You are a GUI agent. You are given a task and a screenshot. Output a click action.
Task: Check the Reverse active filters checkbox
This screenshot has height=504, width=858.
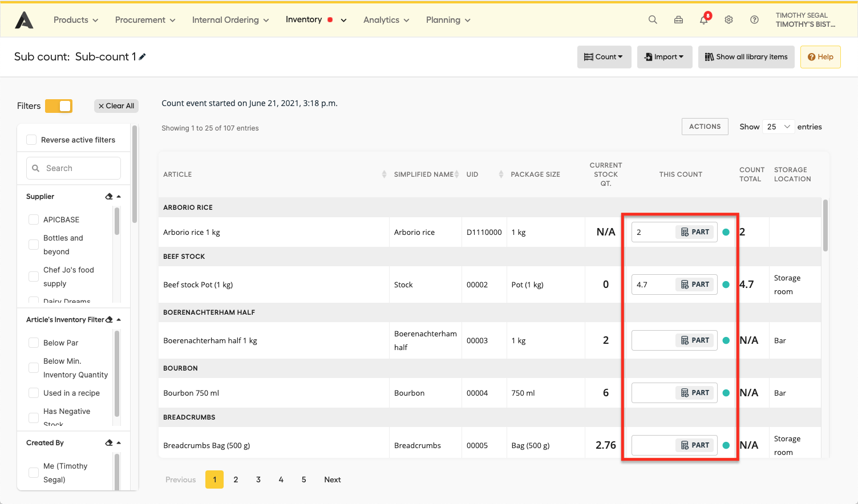click(x=32, y=140)
